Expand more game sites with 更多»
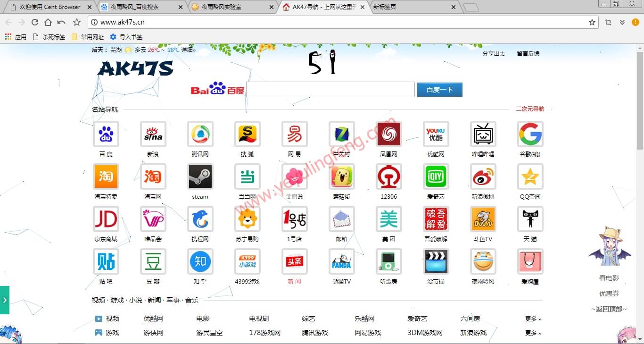Image resolution: width=644 pixels, height=344 pixels. tap(533, 333)
